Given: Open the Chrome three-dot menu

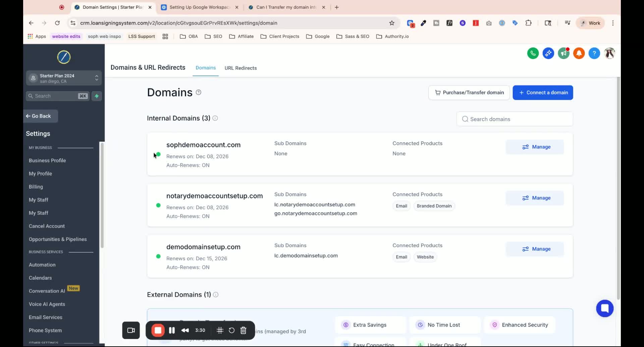Looking at the screenshot, I should [x=613, y=23].
